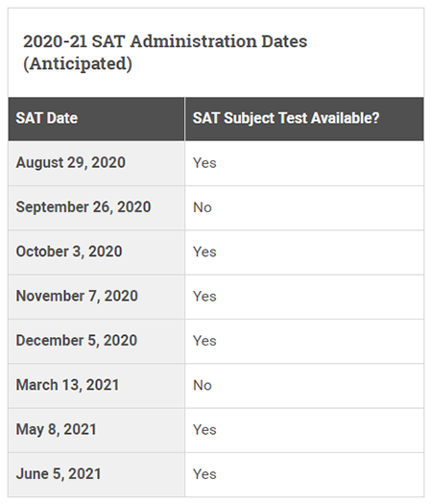Click Yes in the October 3 row
Screen dimensions: 432x504
click(204, 252)
